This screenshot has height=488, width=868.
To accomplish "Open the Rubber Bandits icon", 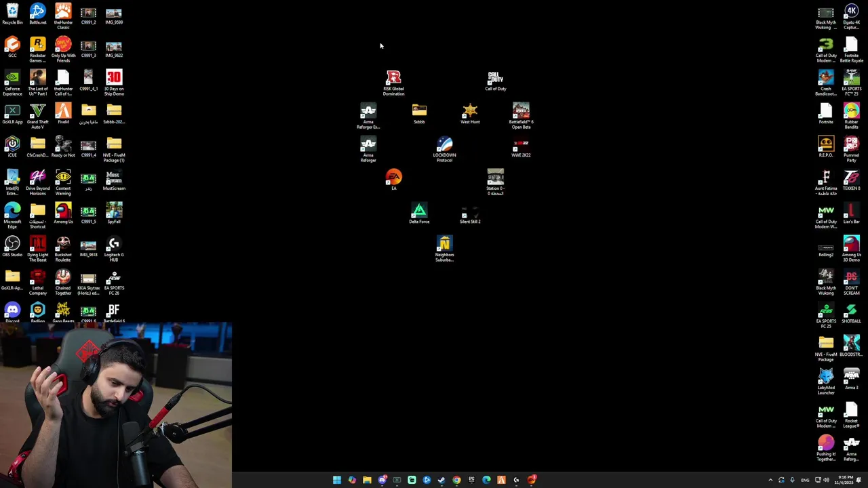I will pos(851,116).
